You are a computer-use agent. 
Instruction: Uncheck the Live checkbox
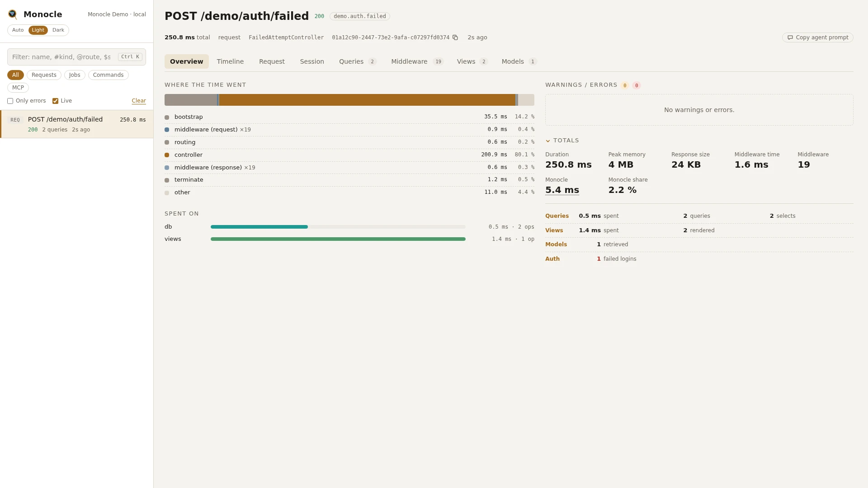point(55,101)
